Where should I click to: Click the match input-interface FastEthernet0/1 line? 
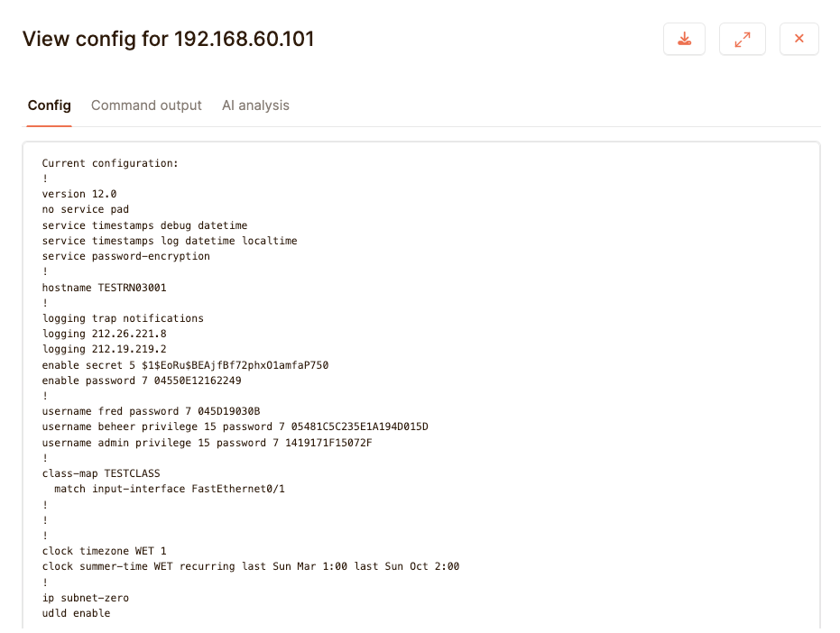tap(170, 489)
